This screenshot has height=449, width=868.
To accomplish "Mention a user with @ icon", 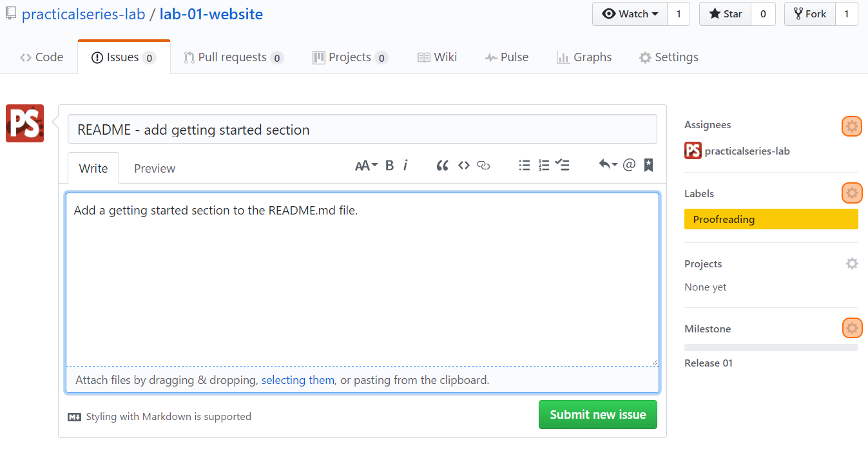I will pos(630,165).
